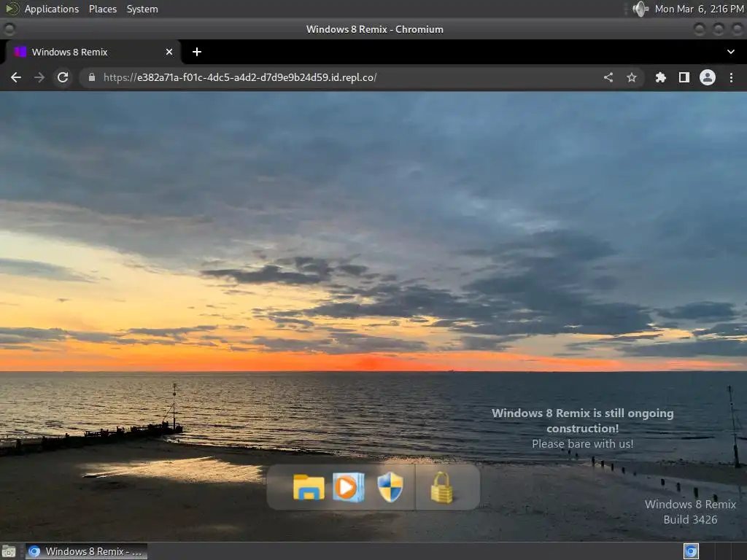Close the Windows 8 Remix tab

pyautogui.click(x=169, y=52)
